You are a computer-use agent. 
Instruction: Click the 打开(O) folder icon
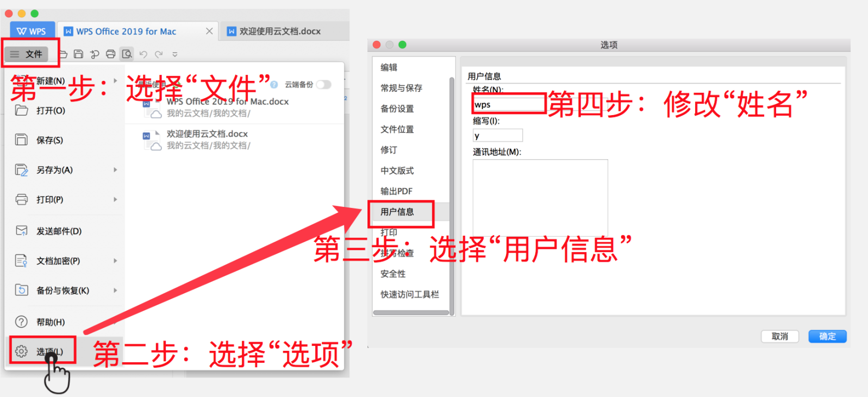[x=21, y=110]
